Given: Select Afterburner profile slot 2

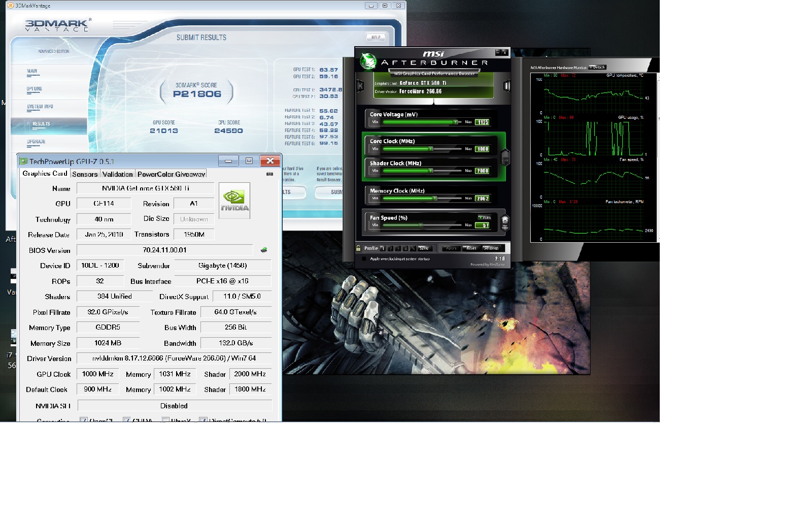Looking at the screenshot, I should click(390, 248).
